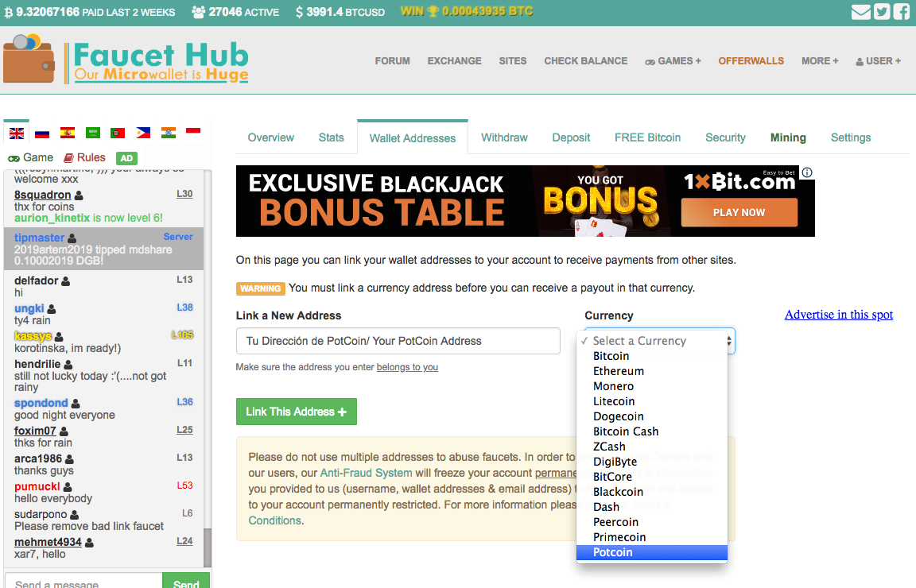Click Link This Address button
The width and height of the screenshot is (916, 588).
(x=296, y=412)
